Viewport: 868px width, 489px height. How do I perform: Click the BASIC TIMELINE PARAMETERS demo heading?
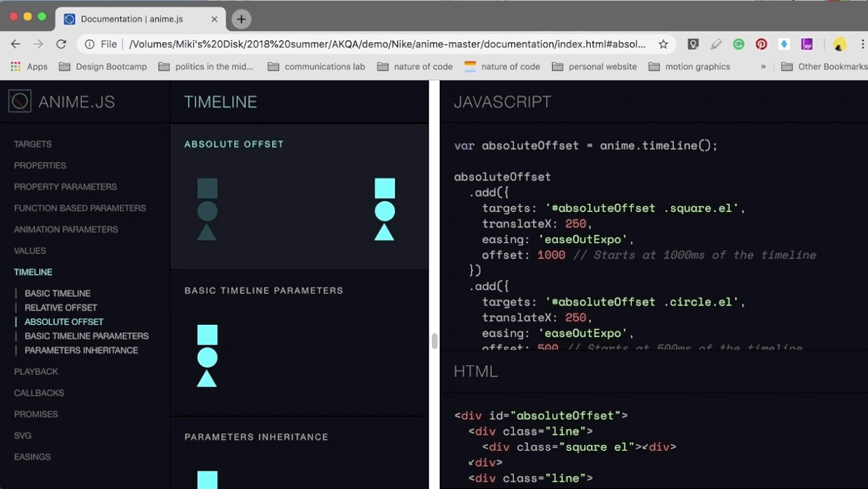tap(264, 291)
